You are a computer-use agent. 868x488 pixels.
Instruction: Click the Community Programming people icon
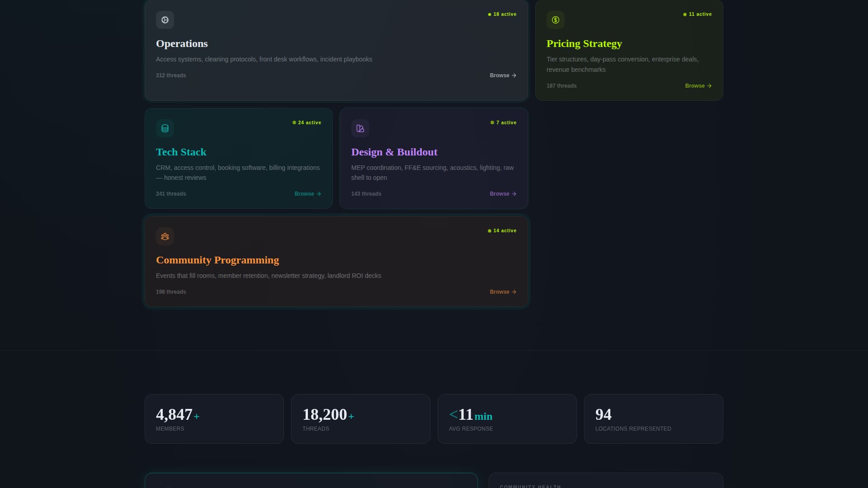[165, 236]
